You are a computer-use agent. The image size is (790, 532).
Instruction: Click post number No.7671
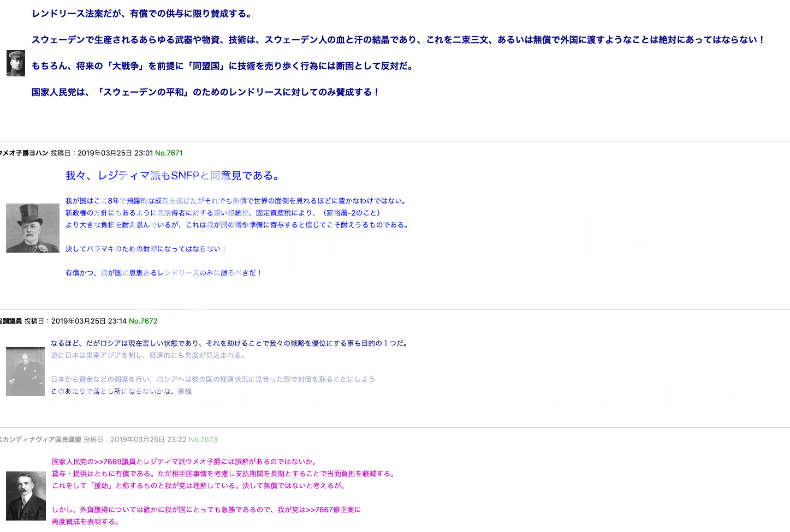click(x=169, y=153)
